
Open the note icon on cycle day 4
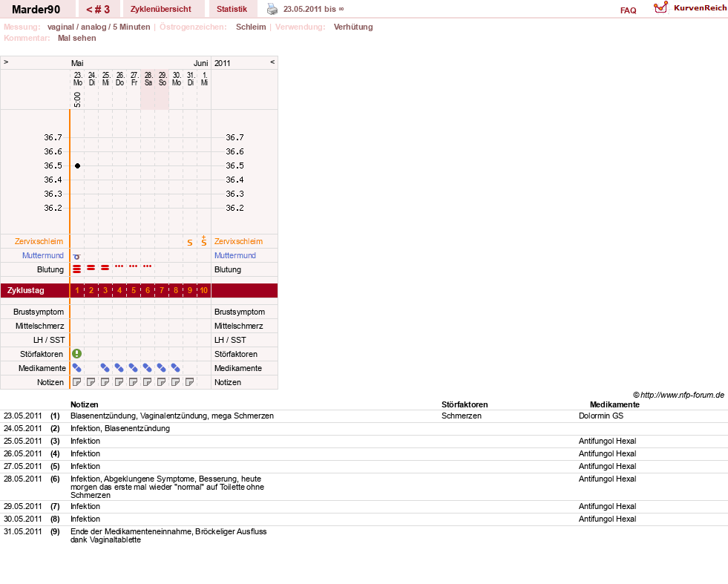click(119, 382)
